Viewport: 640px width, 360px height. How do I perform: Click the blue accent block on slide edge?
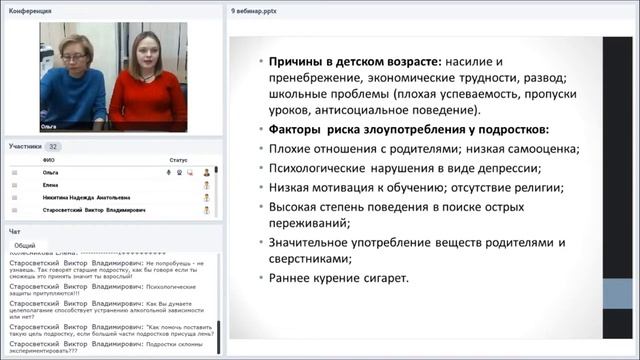[x=618, y=293]
